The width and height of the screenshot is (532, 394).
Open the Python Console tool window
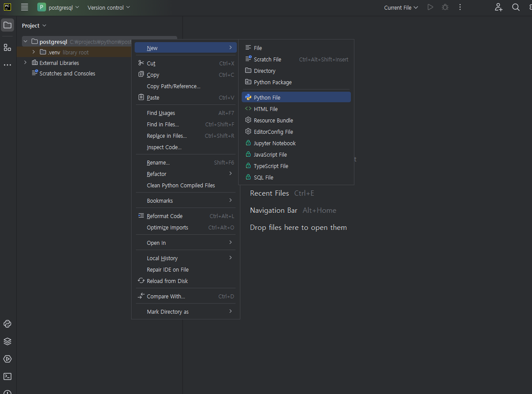[7, 324]
